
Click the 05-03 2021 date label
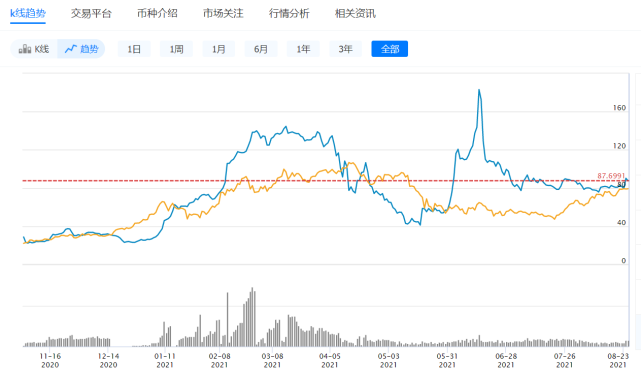pyautogui.click(x=388, y=360)
